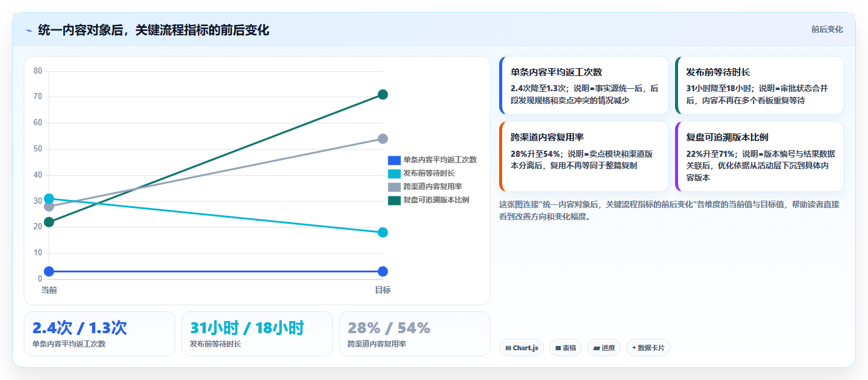
Task: Click the 2.4次 / 1.3次 stat value
Action: tap(80, 328)
